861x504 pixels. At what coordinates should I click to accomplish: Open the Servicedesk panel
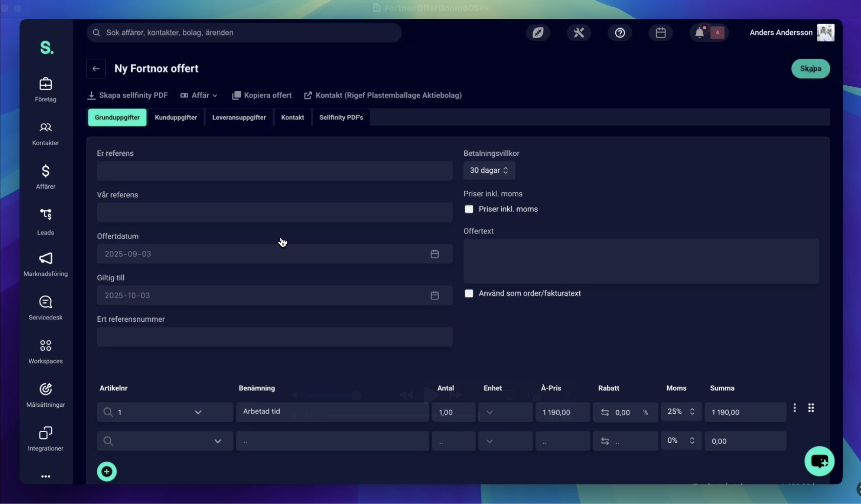(45, 307)
